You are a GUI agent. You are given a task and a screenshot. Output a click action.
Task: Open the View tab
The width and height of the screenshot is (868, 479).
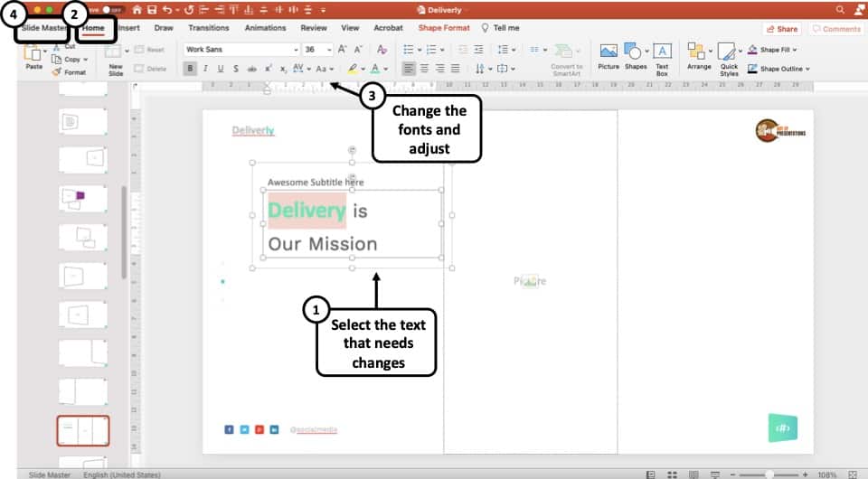pyautogui.click(x=350, y=28)
